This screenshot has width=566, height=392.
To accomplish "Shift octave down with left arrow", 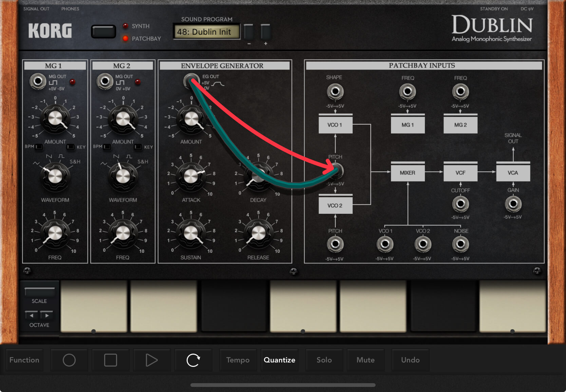I will click(32, 315).
